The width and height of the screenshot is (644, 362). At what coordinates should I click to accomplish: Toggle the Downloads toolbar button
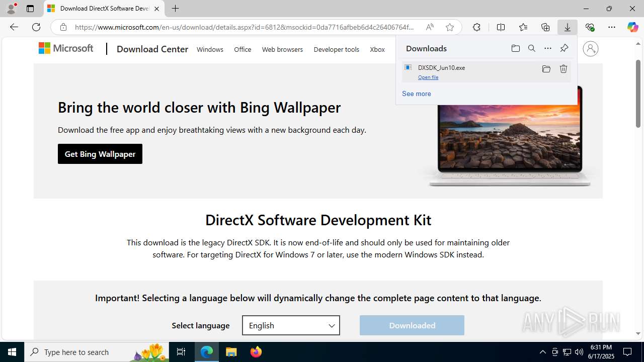point(568,27)
